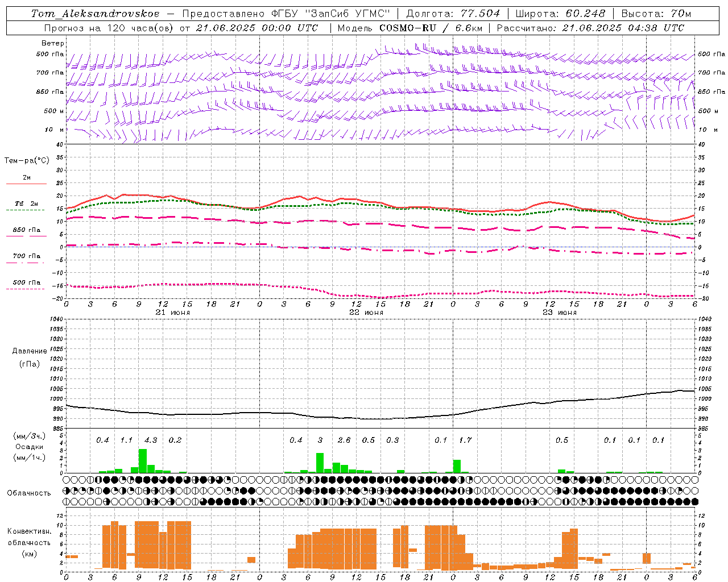Click the station name Tom_Aleksandrovskoe in header
Screen dimensions: 728x582
[96, 14]
